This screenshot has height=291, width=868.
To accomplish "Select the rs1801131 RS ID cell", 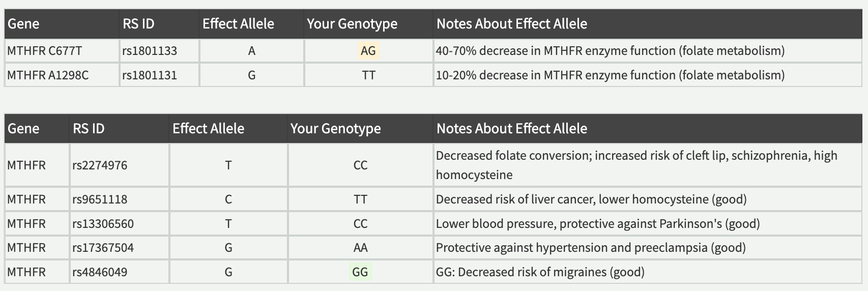I will pyautogui.click(x=159, y=75).
